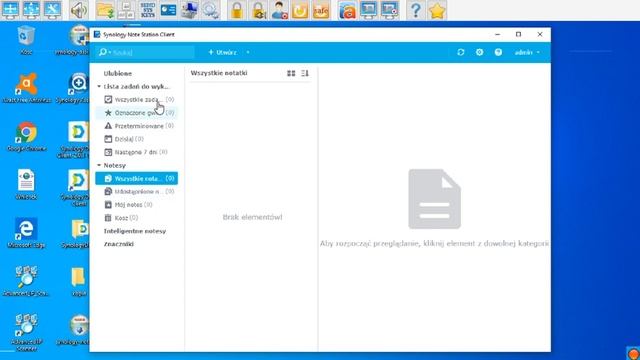
Task: Click the tools wrench monitor icon
Action: 52,10
